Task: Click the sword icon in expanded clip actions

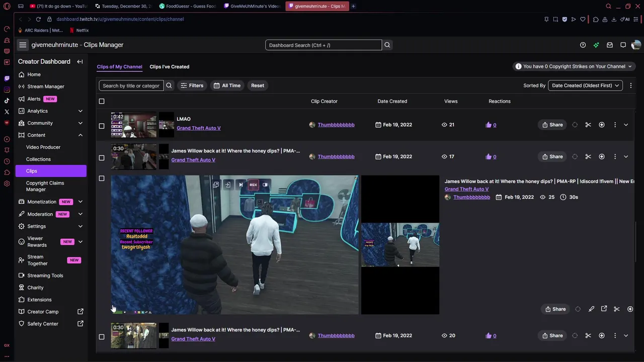Action: [591, 309]
